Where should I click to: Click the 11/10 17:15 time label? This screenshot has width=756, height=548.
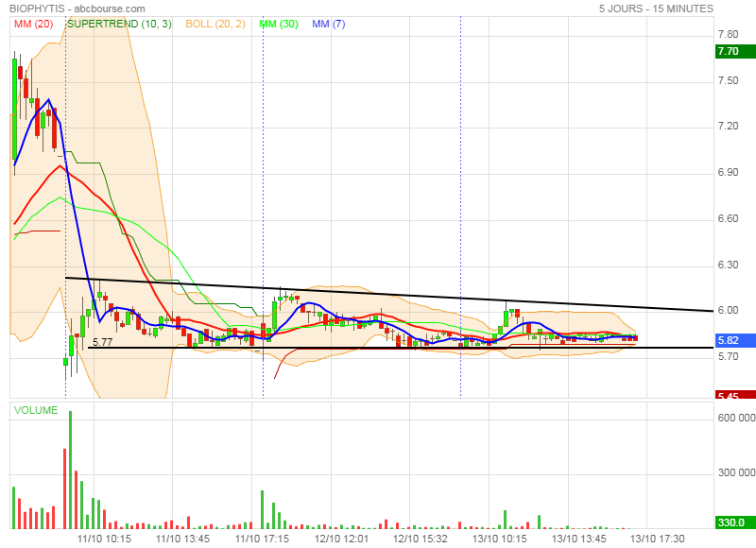[263, 539]
